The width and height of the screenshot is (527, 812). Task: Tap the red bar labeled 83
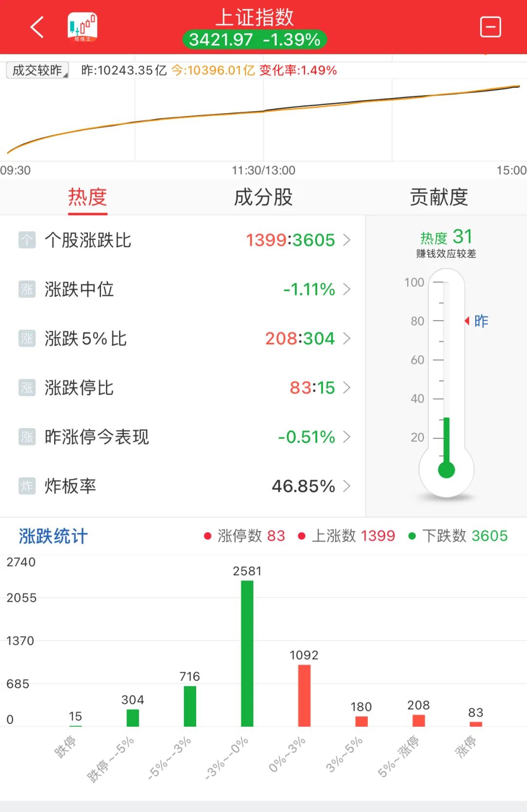(476, 724)
